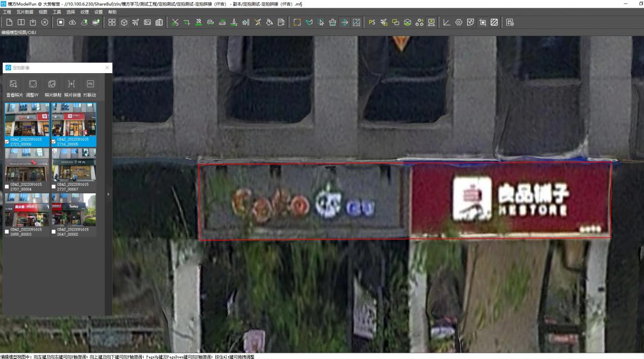Viewport: 644px width, 359px height.
Task: Click the angle measurement tool icon
Action: (447, 22)
